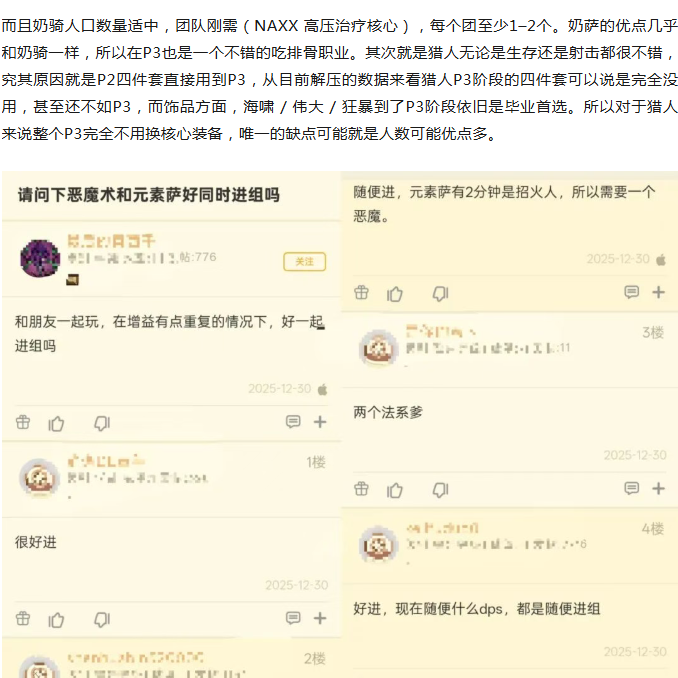Open the 4楼 commenter's avatar

(378, 544)
